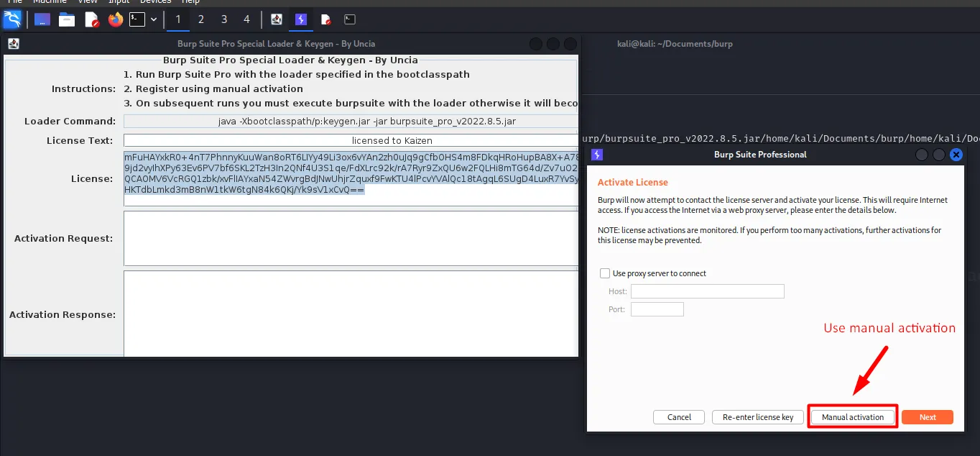Click terminal title 'kali@kali: ~/Documents/burp'
Viewport: 980px width, 456px height.
point(675,44)
